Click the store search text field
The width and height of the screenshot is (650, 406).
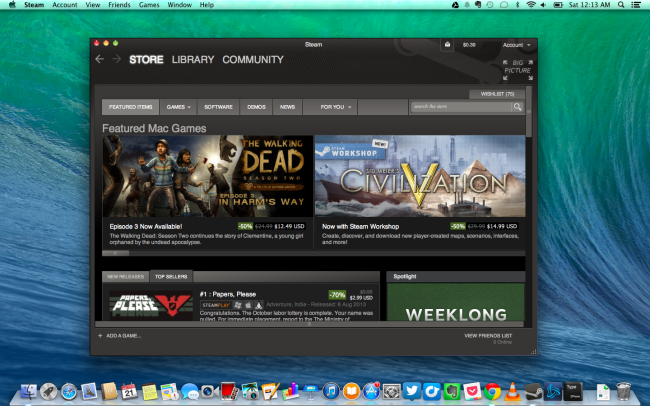[x=460, y=106]
